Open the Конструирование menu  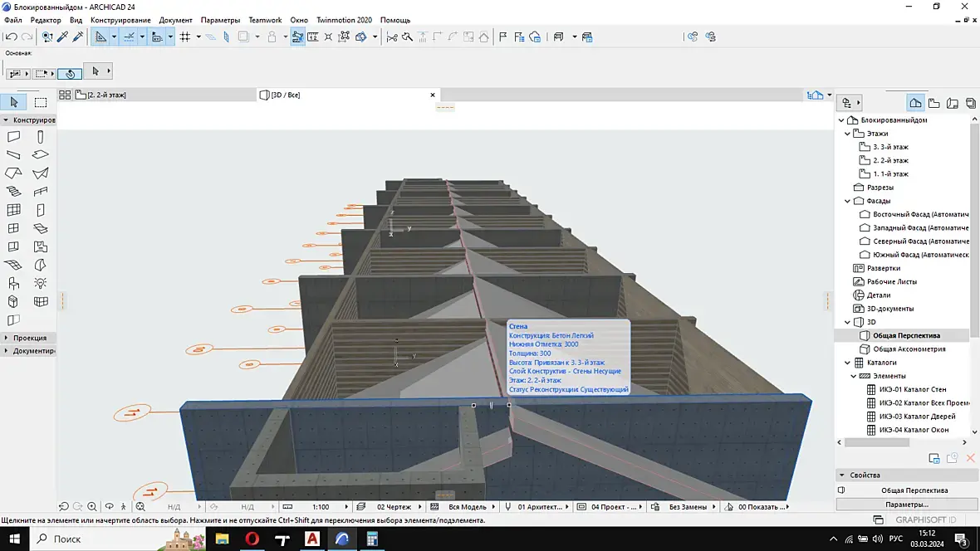pyautogui.click(x=120, y=20)
